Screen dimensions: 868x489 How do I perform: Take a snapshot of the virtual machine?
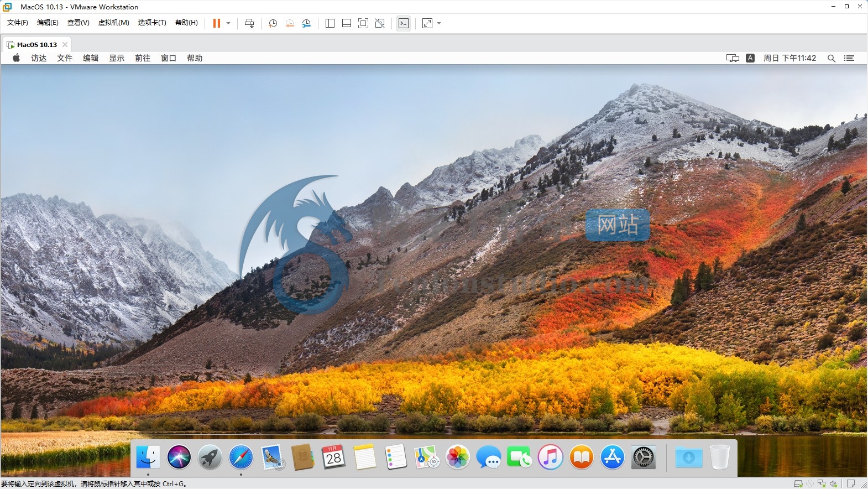(x=273, y=23)
